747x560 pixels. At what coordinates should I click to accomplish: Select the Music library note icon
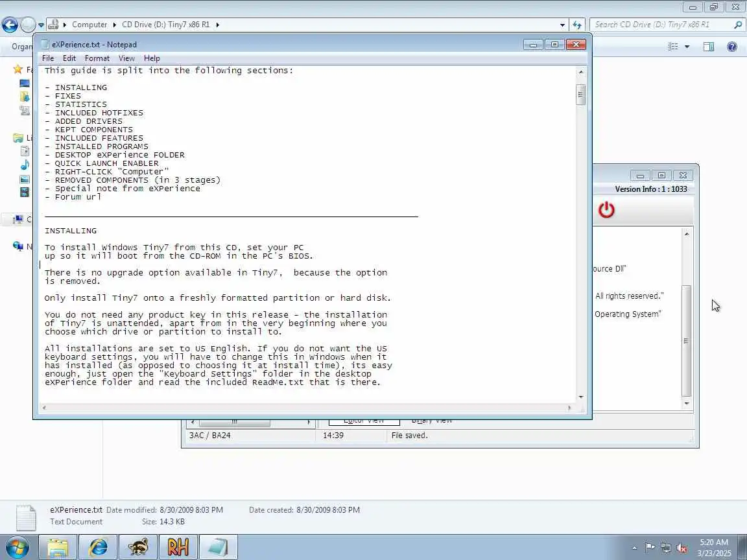25,165
